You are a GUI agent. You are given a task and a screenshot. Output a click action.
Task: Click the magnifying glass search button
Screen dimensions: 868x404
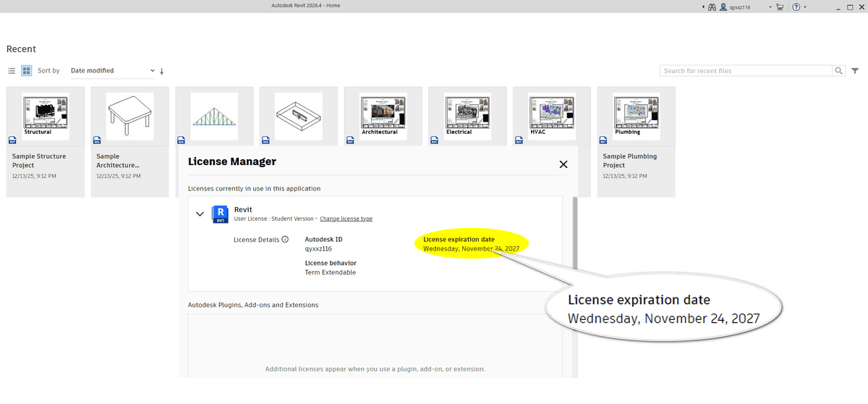[x=839, y=71]
